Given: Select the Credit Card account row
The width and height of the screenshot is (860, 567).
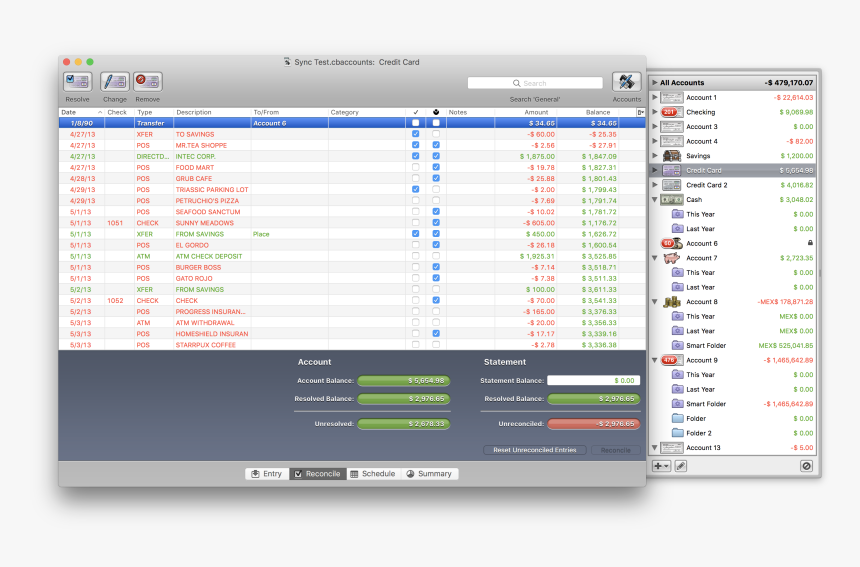Looking at the screenshot, I should click(732, 171).
